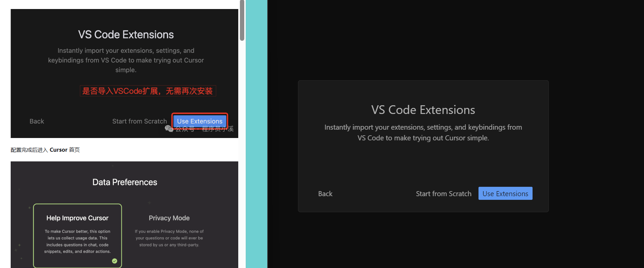Click Start from Scratch in the tutorial image

tap(139, 121)
